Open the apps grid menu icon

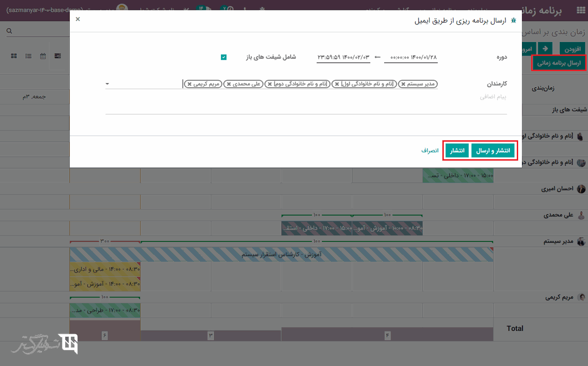[x=580, y=11]
